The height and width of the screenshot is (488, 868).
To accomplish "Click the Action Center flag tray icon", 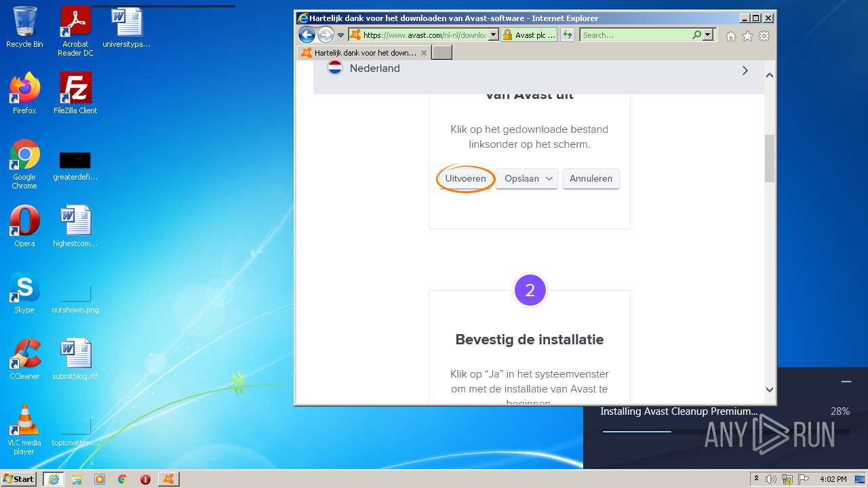I will click(802, 479).
